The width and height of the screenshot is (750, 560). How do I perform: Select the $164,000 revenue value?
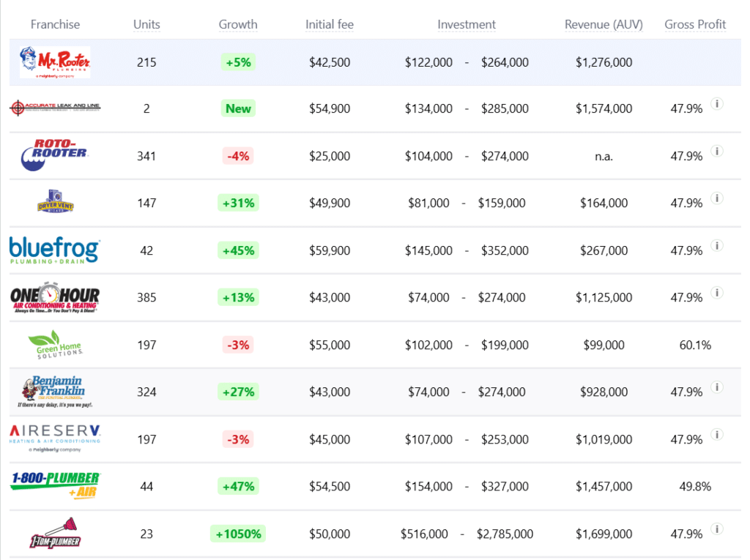pyautogui.click(x=604, y=203)
